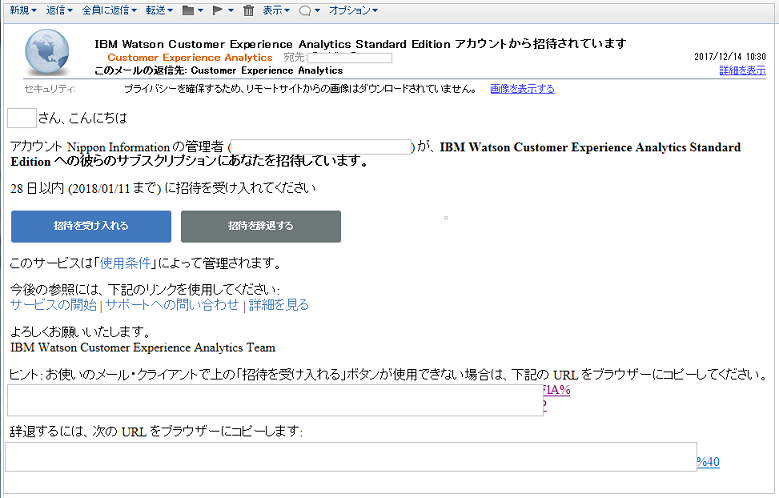
Task: Open サポートへの問い合わせ link
Action: (172, 305)
